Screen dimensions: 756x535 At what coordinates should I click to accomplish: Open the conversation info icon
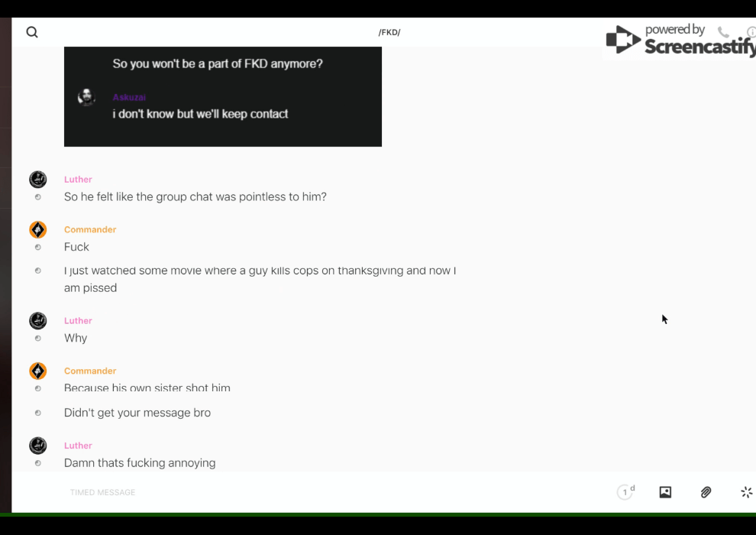(x=751, y=32)
